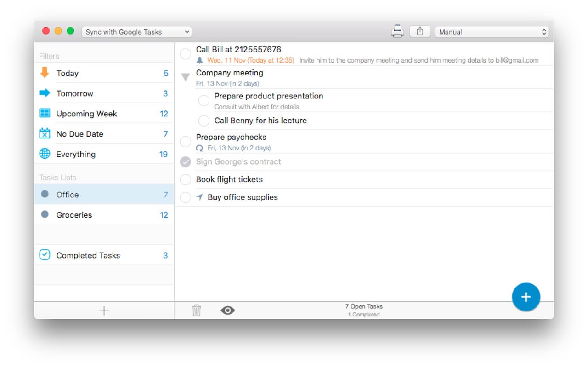Viewport: 588px width, 368px height.
Task: Click the Book flight tickets title
Action: tap(229, 179)
